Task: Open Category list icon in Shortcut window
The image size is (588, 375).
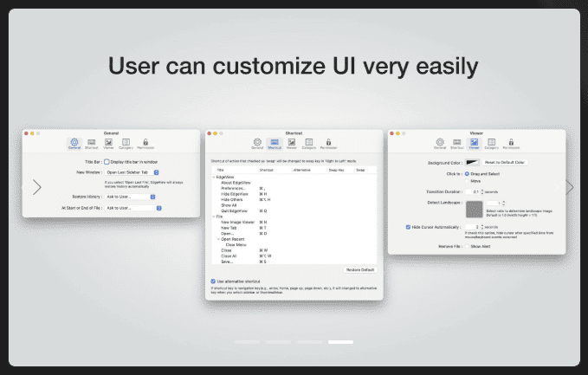Action: [x=308, y=144]
